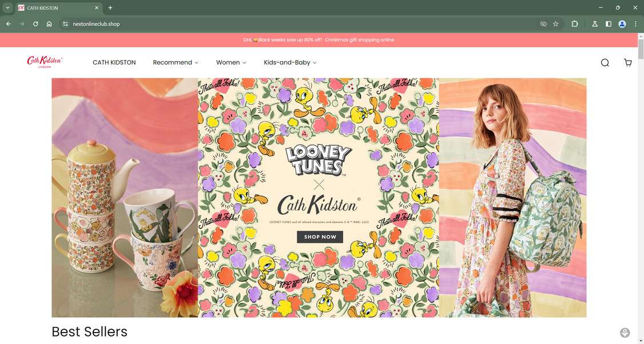Click the Cath Kidston logo in header
This screenshot has width=644, height=344.
45,62
